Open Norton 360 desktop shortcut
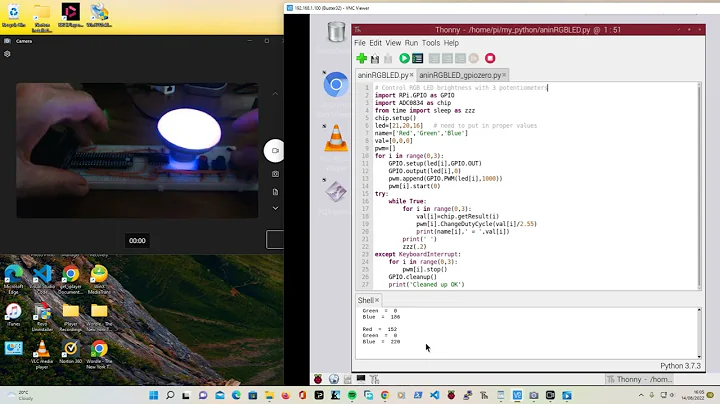 click(71, 353)
